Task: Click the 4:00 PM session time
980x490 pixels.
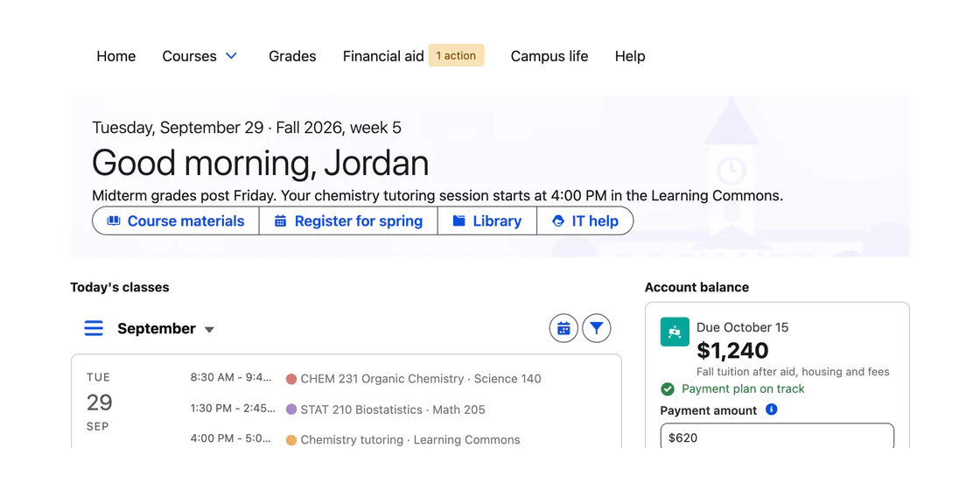Action: (x=231, y=438)
